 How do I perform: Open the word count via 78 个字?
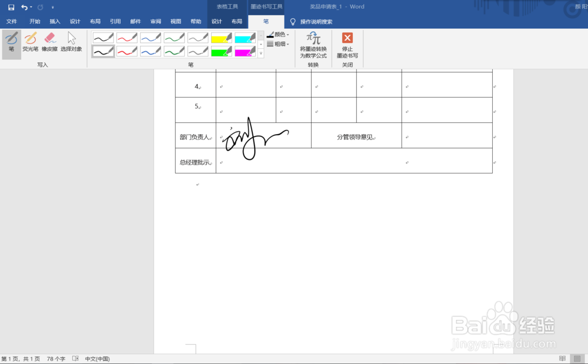(55, 358)
